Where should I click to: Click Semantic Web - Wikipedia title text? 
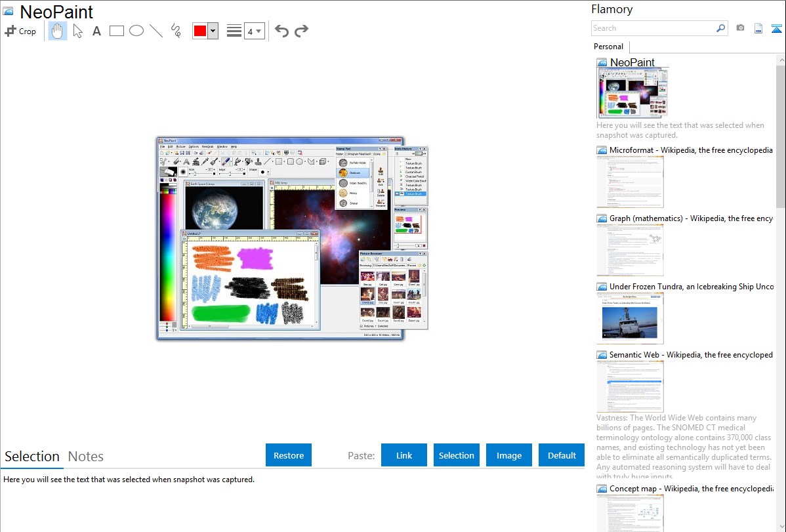[691, 354]
